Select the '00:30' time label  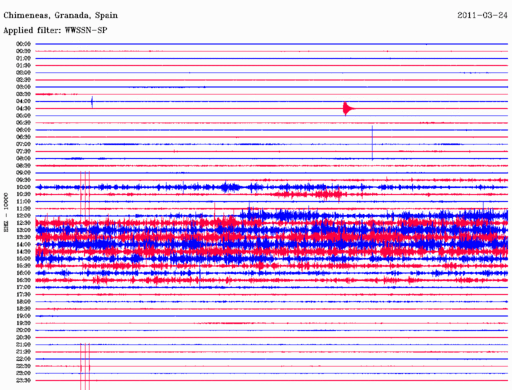pyautogui.click(x=23, y=51)
